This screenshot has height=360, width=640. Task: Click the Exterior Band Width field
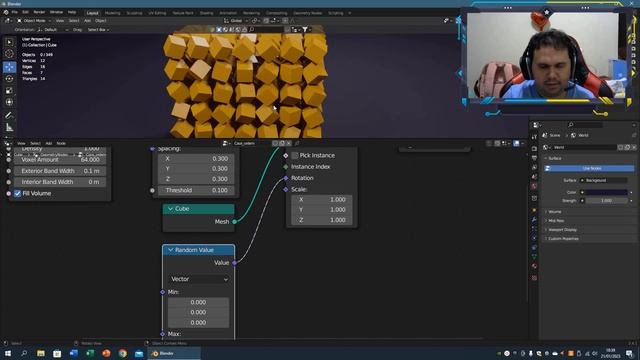click(60, 171)
